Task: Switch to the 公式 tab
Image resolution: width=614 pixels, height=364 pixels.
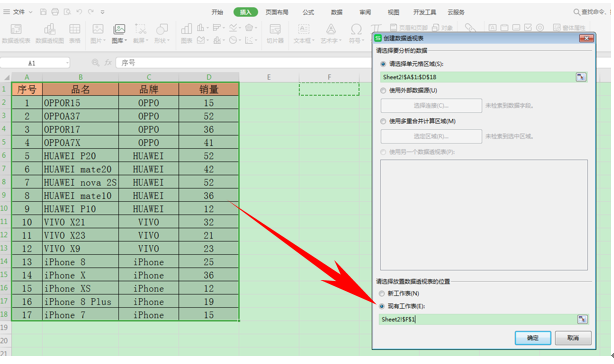Action: (308, 12)
